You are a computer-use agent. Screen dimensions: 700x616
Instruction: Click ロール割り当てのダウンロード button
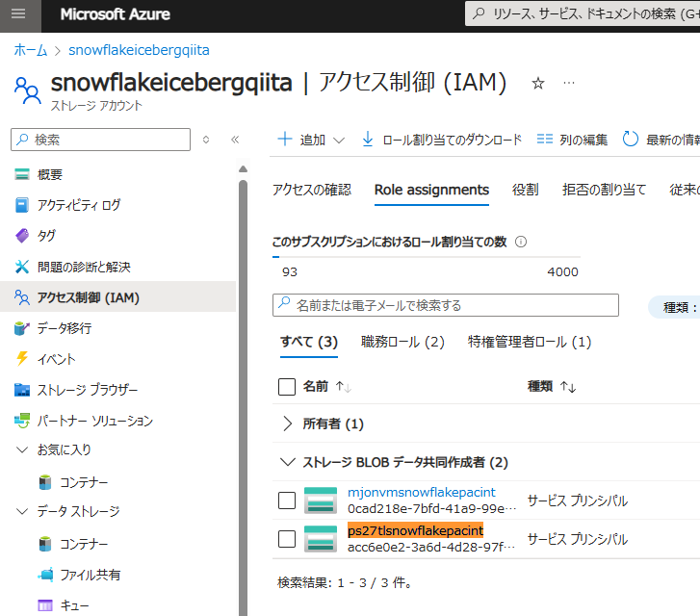(442, 140)
